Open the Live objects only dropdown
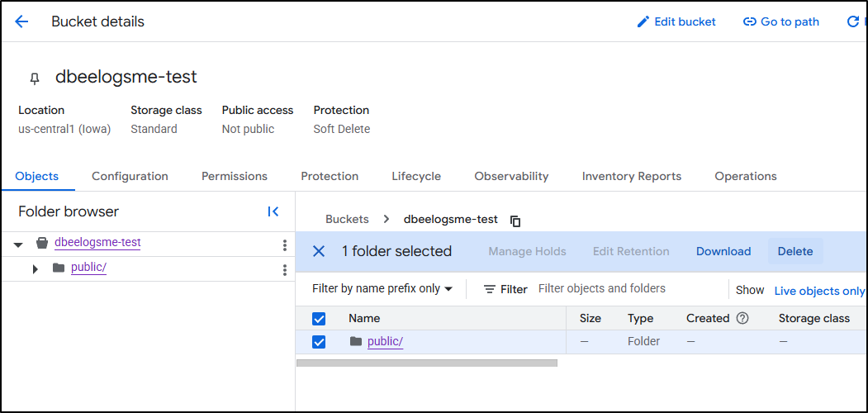This screenshot has width=868, height=413. [x=818, y=291]
